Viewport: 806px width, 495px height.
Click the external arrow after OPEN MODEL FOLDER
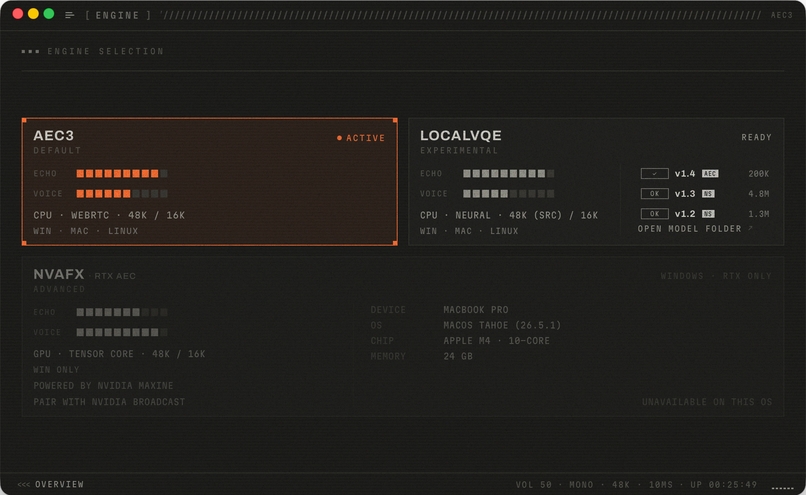point(750,228)
